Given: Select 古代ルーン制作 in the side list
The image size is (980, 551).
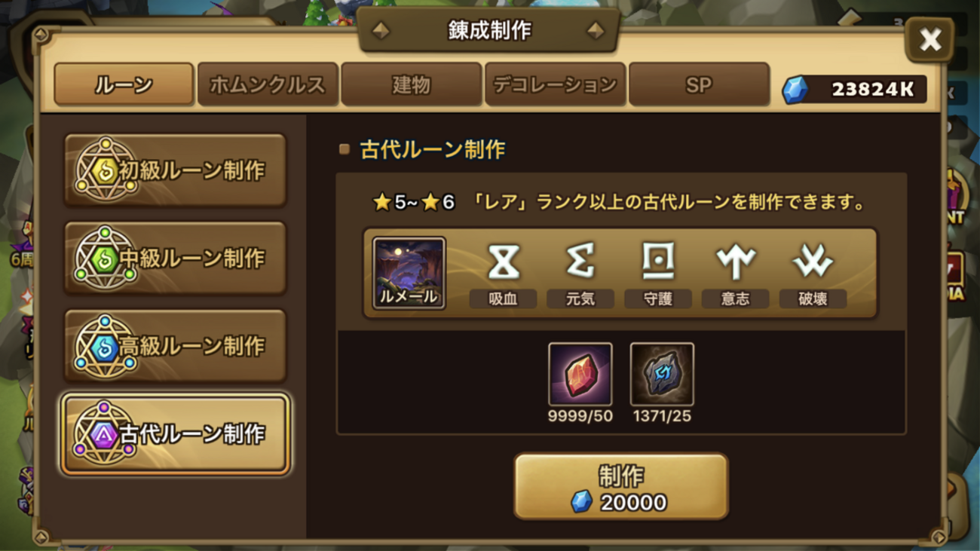Looking at the screenshot, I should coord(176,433).
